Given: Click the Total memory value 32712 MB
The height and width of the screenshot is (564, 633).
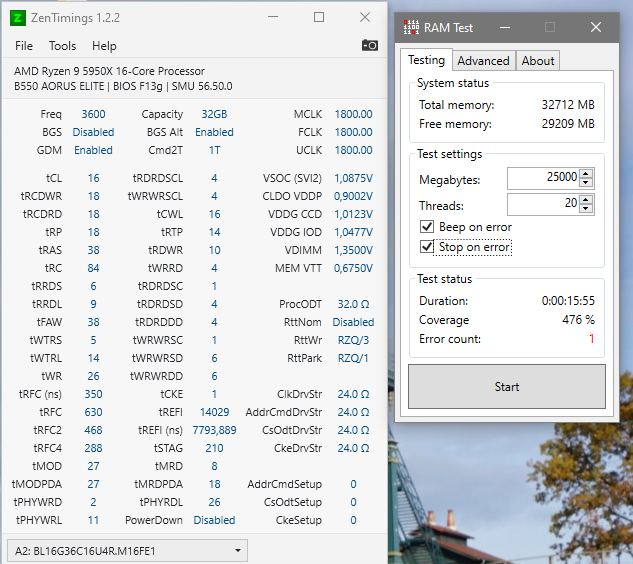Looking at the screenshot, I should point(568,105).
